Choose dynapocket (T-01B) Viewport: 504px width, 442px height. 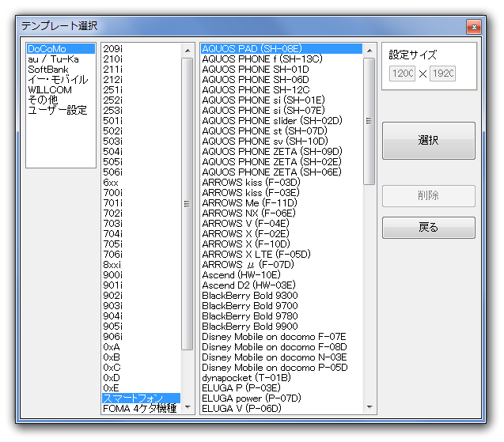(x=282, y=378)
